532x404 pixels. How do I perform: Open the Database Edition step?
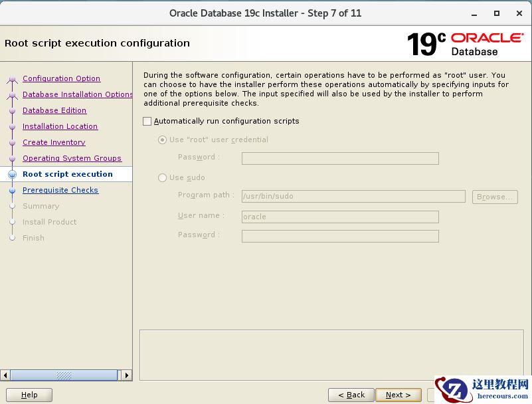pyautogui.click(x=54, y=110)
